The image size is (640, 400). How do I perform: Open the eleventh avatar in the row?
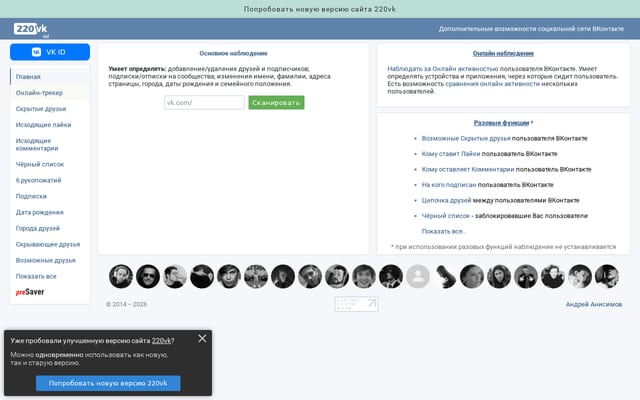[x=391, y=276]
